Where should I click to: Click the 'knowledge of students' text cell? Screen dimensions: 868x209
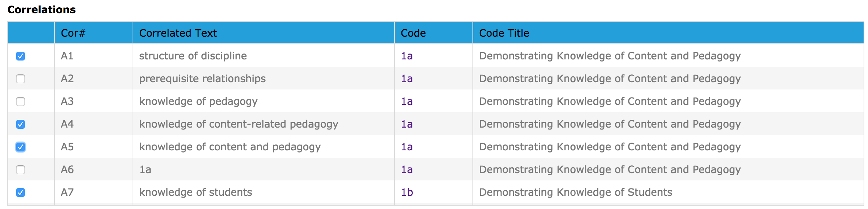click(x=196, y=192)
